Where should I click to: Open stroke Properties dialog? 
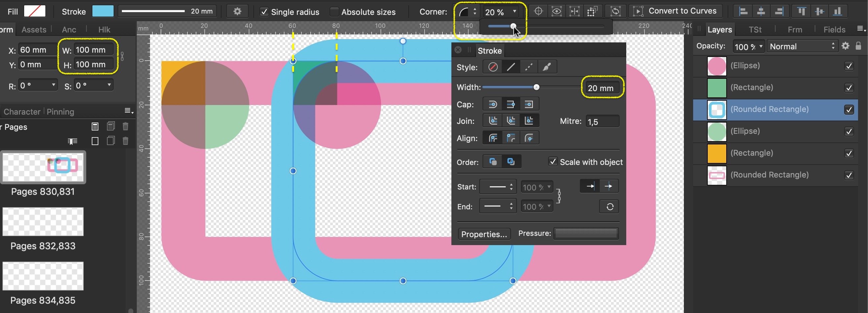(484, 234)
